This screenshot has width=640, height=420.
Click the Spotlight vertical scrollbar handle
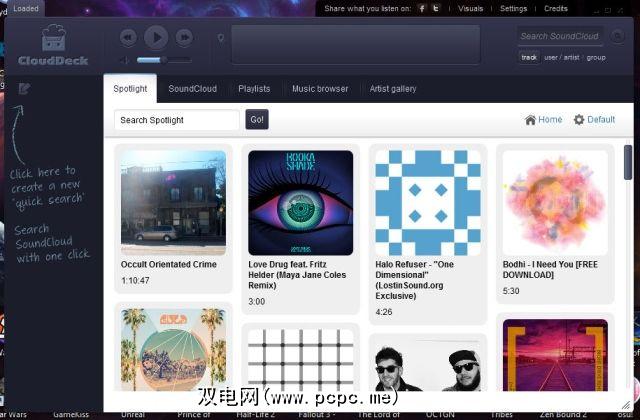tap(628, 162)
